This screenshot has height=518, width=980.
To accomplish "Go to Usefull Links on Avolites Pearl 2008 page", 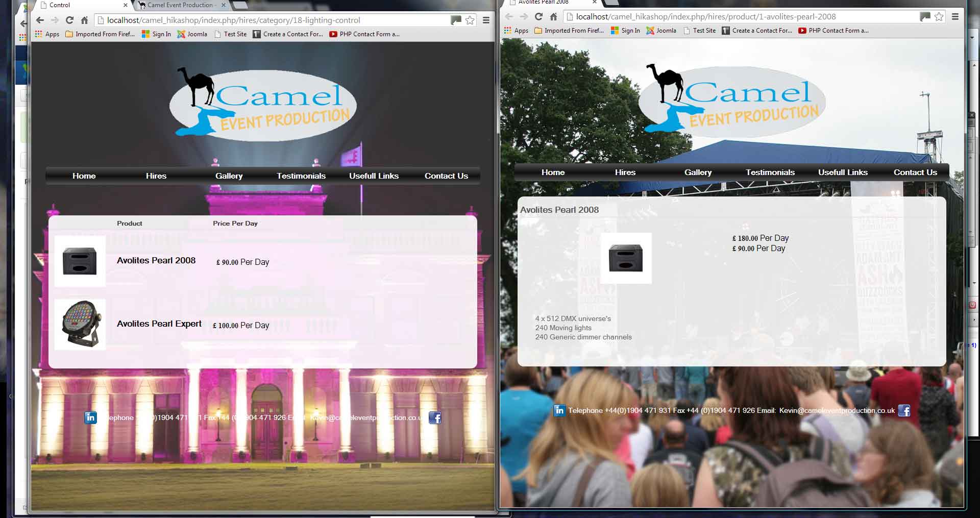I will coord(843,172).
